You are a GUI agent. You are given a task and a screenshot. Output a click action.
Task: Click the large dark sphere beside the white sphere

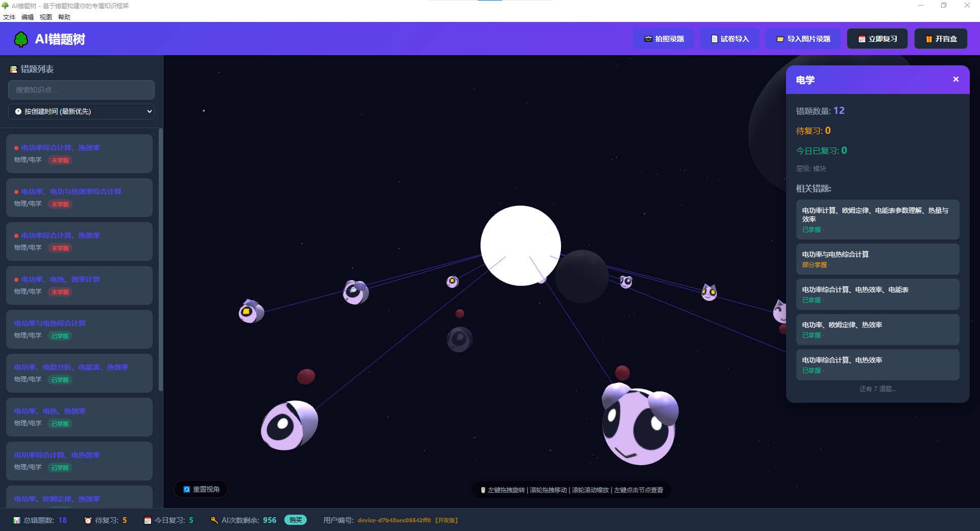click(x=582, y=276)
